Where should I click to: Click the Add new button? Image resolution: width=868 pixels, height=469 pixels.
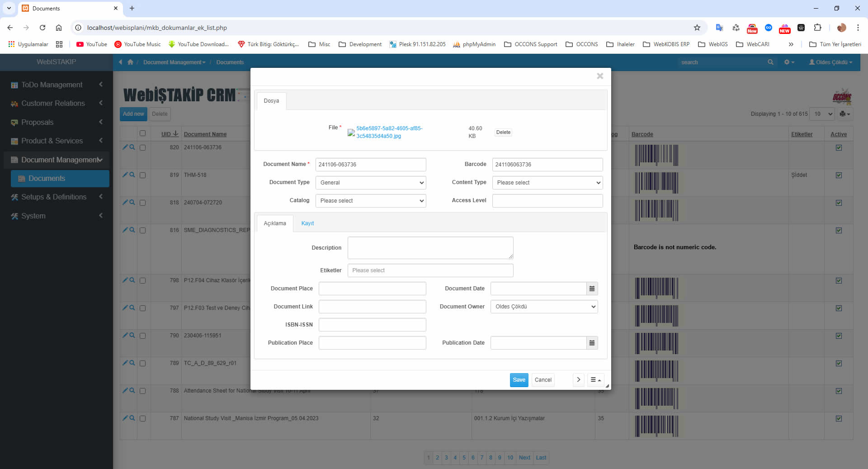coord(133,114)
